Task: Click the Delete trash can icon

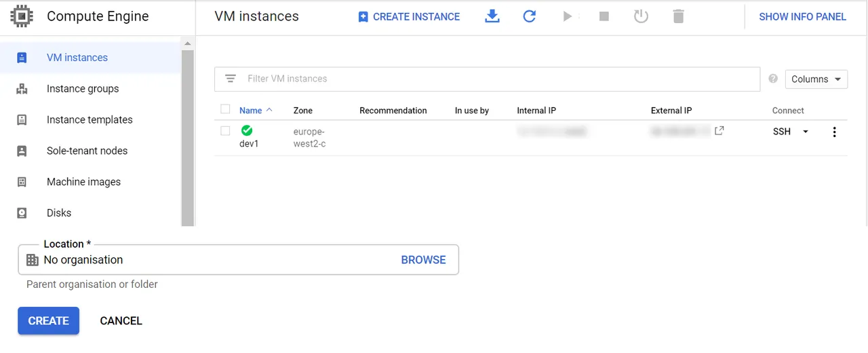Action: 678,16
